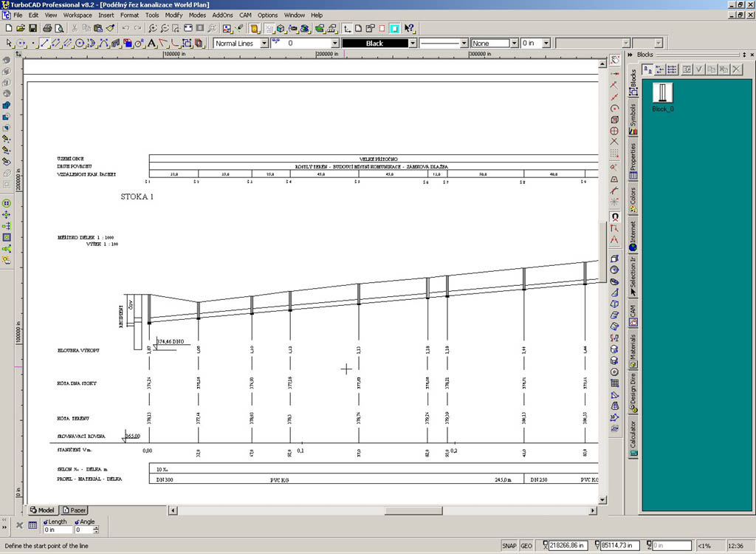Choose the Select arrow tool

pos(8,44)
